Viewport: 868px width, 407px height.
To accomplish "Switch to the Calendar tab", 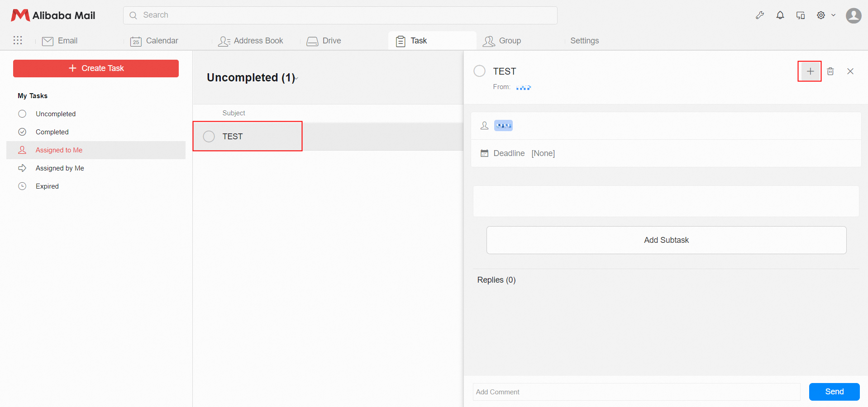I will [x=154, y=41].
